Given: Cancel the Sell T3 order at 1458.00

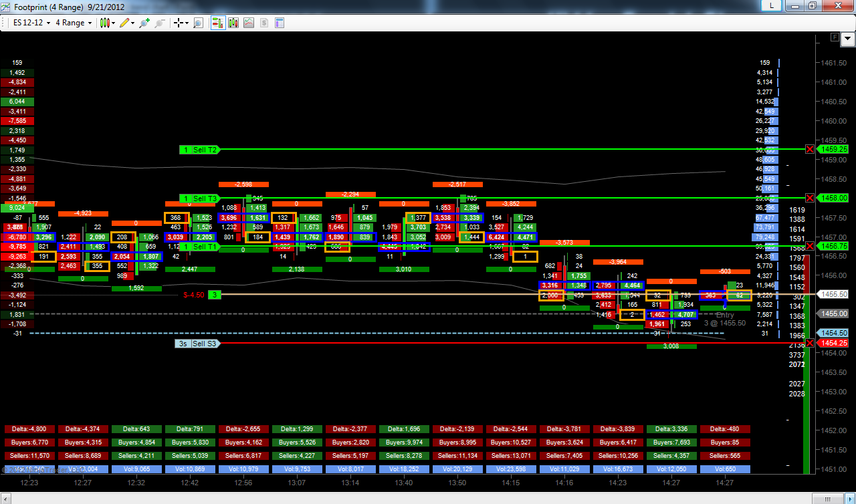Looking at the screenshot, I should click(810, 199).
